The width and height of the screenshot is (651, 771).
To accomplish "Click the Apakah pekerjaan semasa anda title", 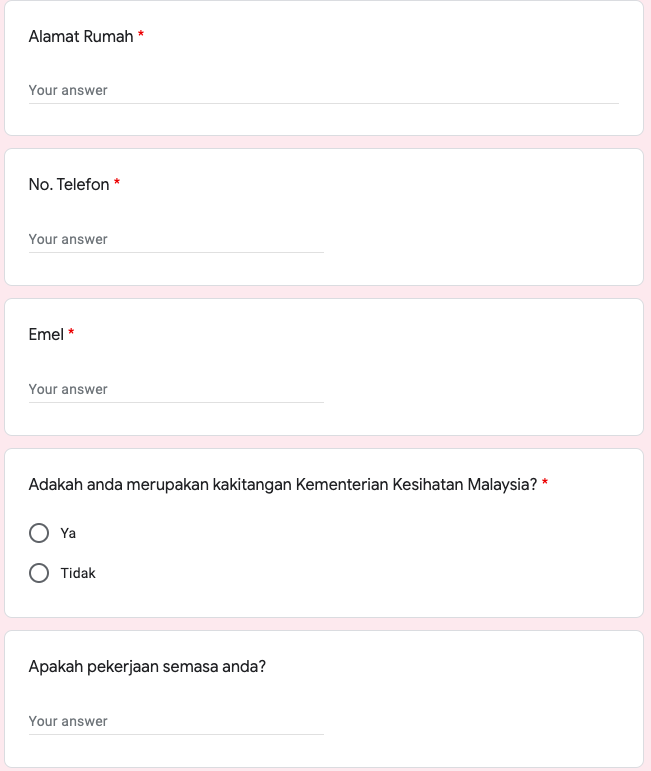I will point(147,665).
